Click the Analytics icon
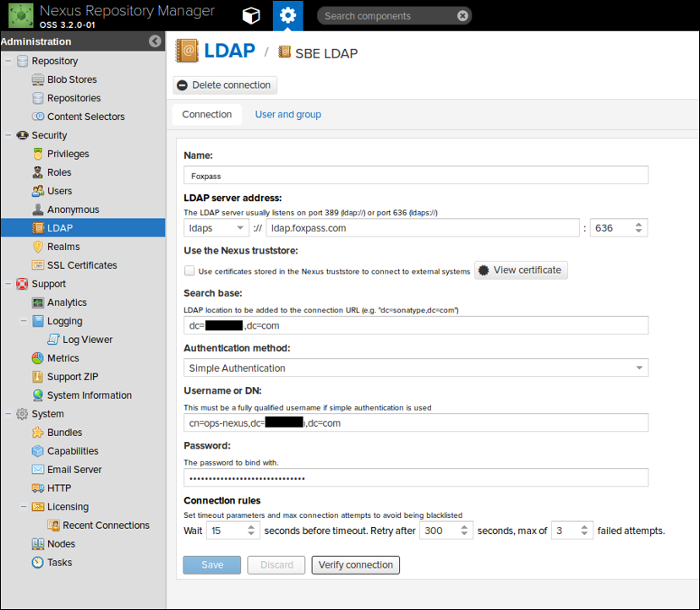Image resolution: width=700 pixels, height=610 pixels. coord(38,302)
